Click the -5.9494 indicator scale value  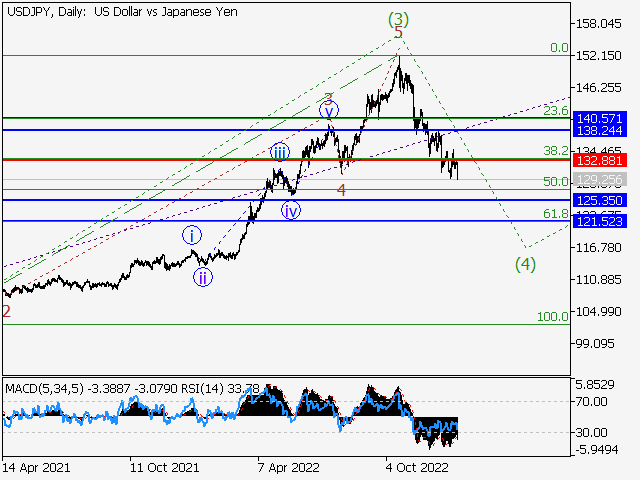597,450
